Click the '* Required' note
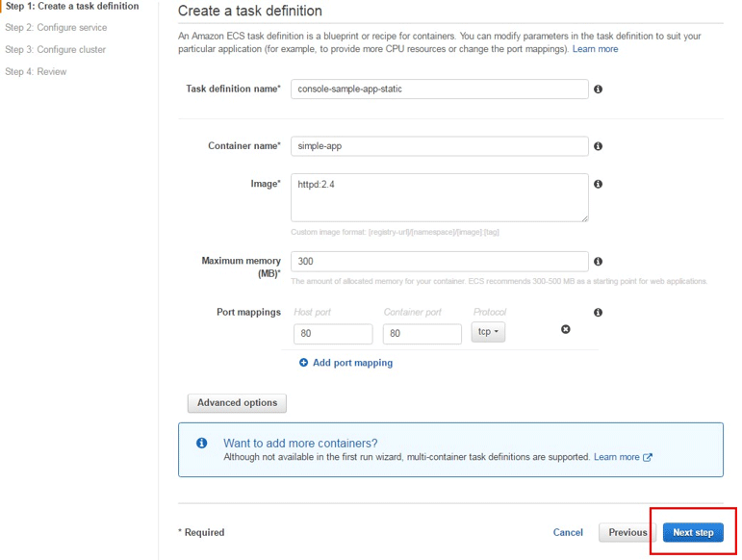This screenshot has height=560, width=742. click(201, 532)
